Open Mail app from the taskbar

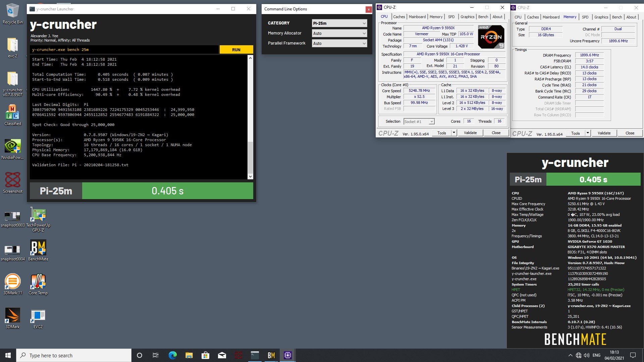pos(222,355)
